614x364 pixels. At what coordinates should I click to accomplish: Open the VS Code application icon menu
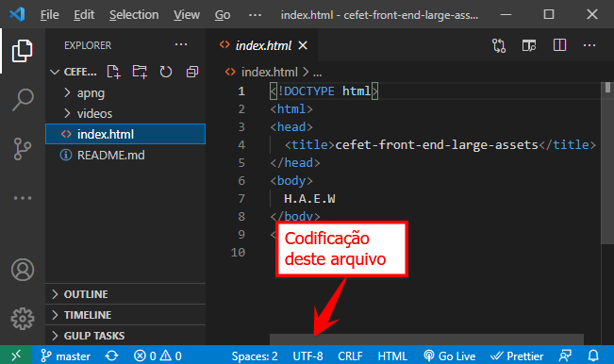click(x=17, y=14)
